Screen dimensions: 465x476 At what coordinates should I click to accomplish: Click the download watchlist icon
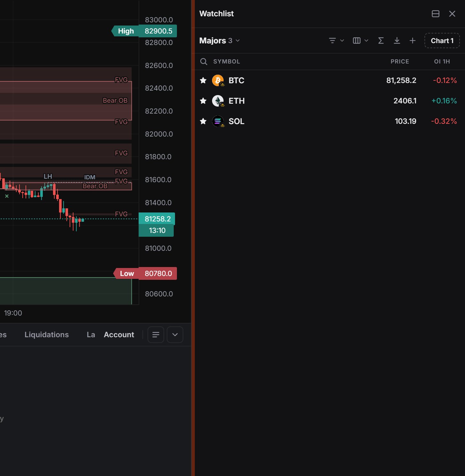point(397,41)
